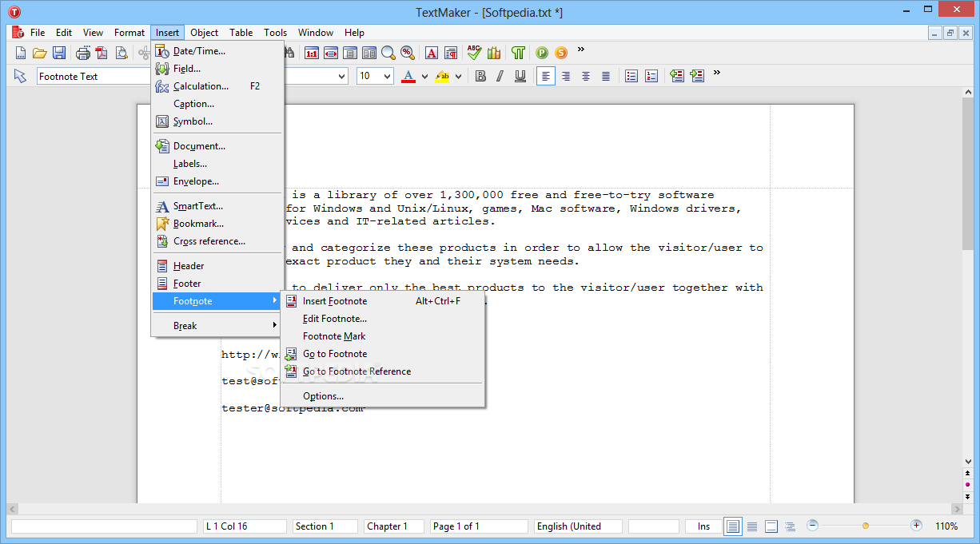Click the English (United language status field
The width and height of the screenshot is (980, 544).
coord(579,526)
